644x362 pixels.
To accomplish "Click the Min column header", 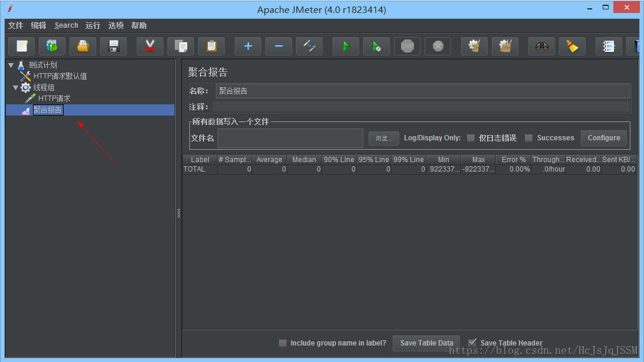I will [x=443, y=160].
